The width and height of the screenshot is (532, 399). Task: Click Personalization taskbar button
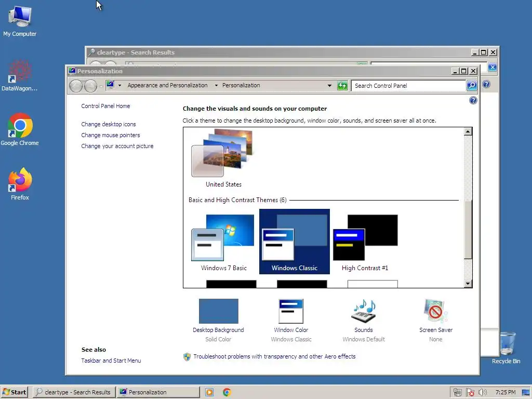158,392
